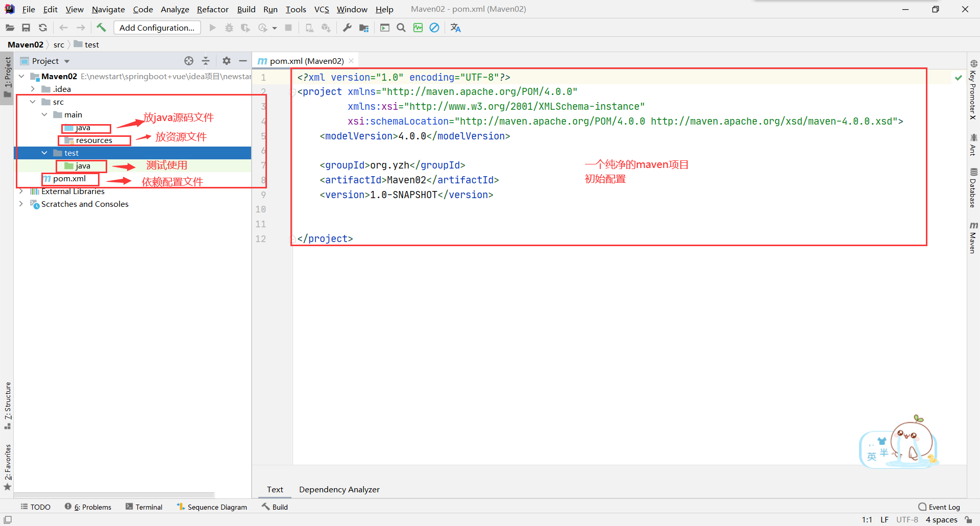This screenshot has width=980, height=526.
Task: Toggle read-only lock icon in status bar
Action: (968, 519)
